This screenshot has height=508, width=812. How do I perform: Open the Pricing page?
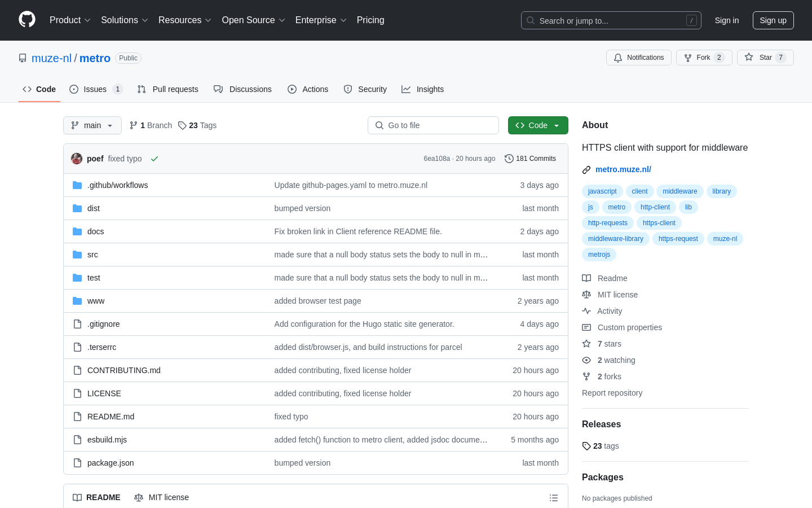pos(370,20)
